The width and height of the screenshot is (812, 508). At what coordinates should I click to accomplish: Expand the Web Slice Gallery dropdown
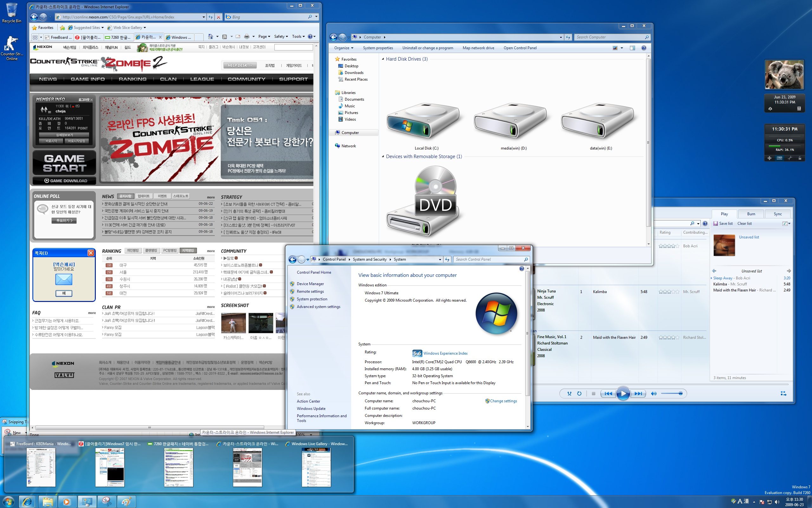[x=145, y=28]
